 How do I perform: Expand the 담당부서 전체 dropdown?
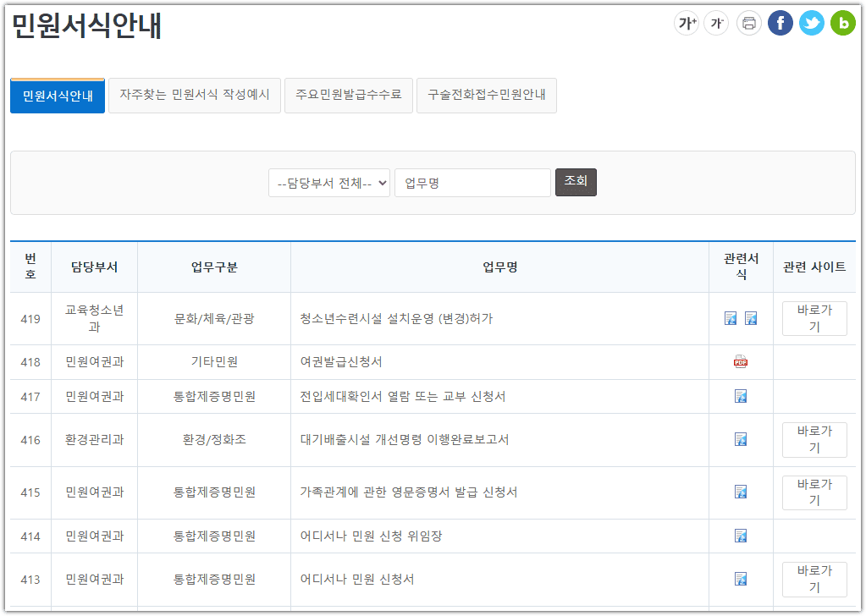point(328,182)
